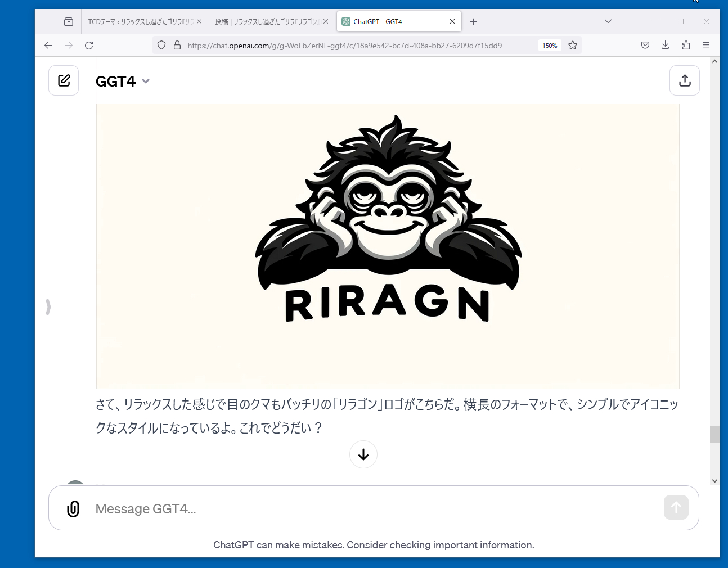Viewport: 728px width, 568px height.
Task: Bookmark this page with the star icon
Action: tap(573, 46)
